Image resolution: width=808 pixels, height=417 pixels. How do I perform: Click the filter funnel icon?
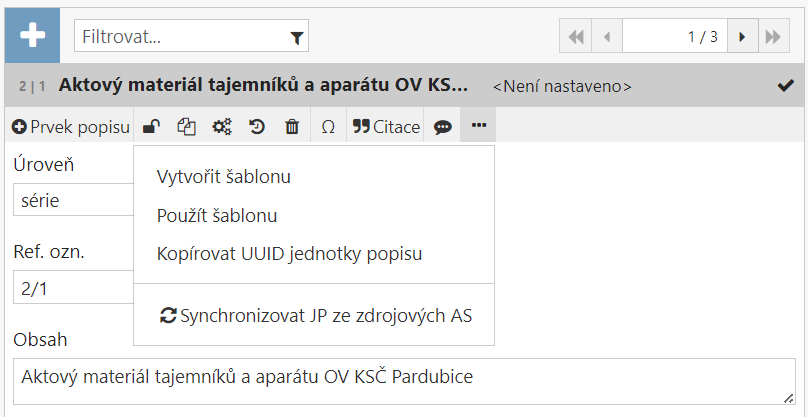coord(296,38)
